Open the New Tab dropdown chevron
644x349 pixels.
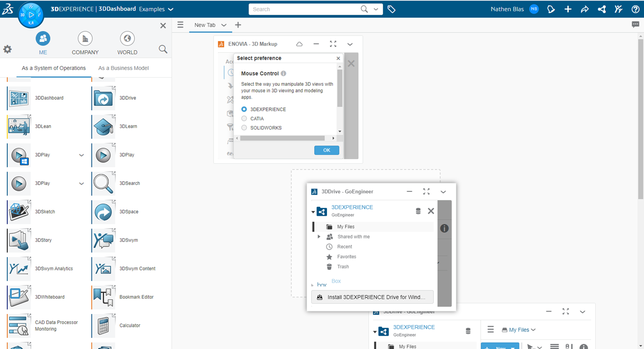[x=223, y=24]
